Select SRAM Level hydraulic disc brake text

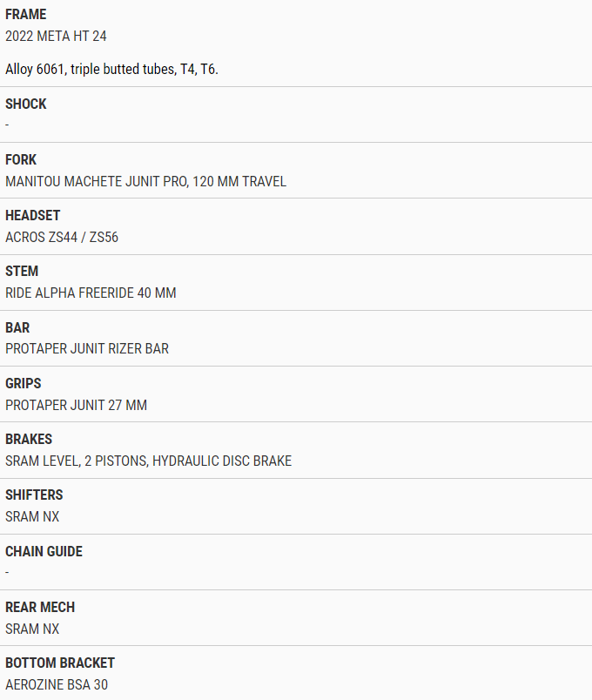[x=148, y=461]
